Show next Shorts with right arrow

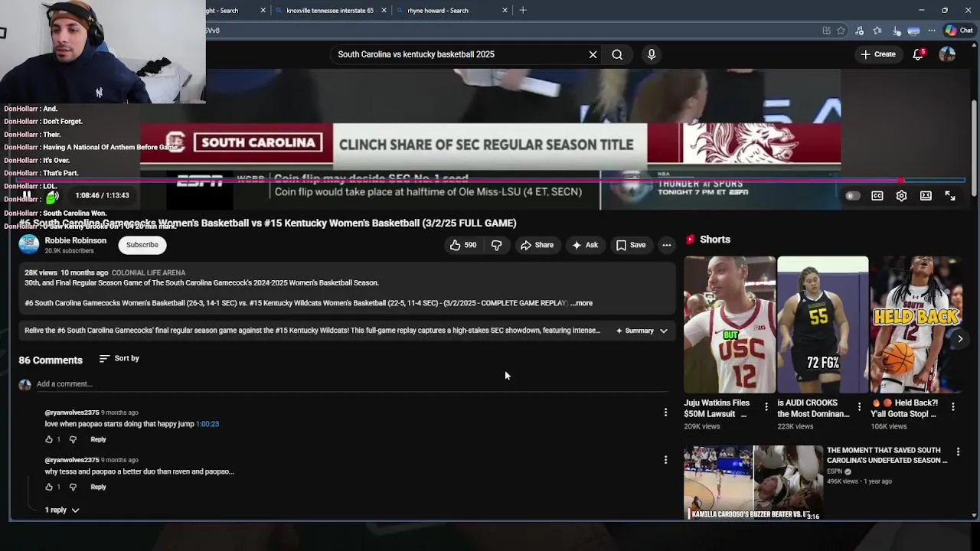coord(960,338)
